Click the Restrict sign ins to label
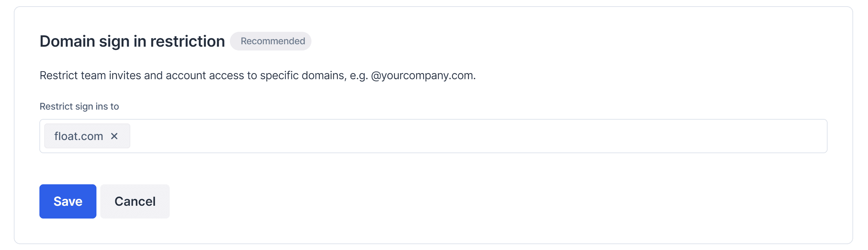The image size is (868, 250). pyautogui.click(x=79, y=107)
